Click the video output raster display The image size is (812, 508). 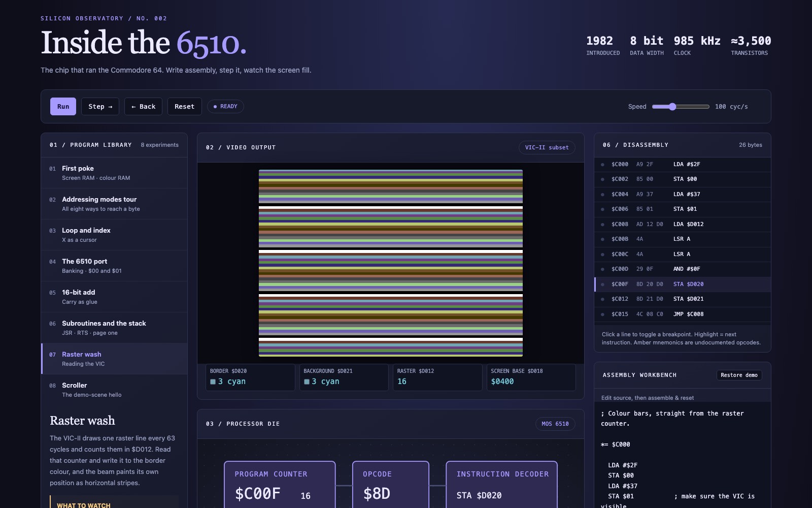(x=391, y=263)
